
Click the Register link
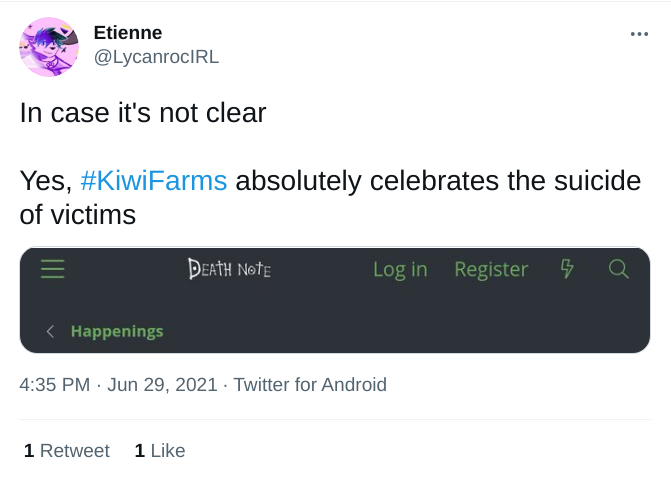click(x=491, y=270)
